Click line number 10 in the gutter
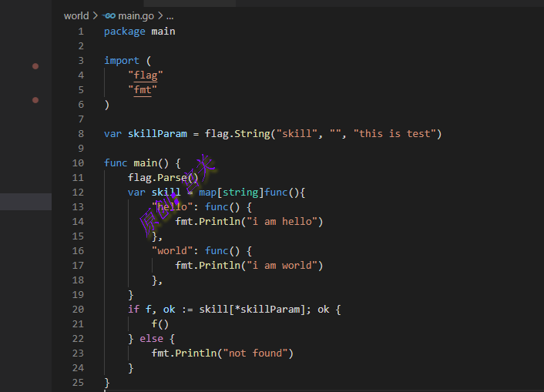Image resolution: width=544 pixels, height=392 pixels. pos(77,163)
